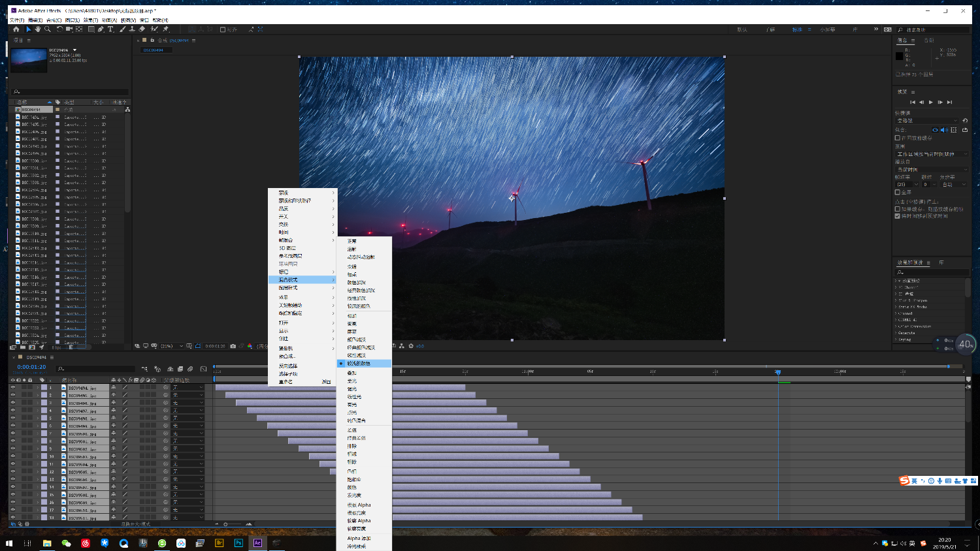This screenshot has width=980, height=551.
Task: Click the current time indicator playhead marker
Action: (777, 371)
